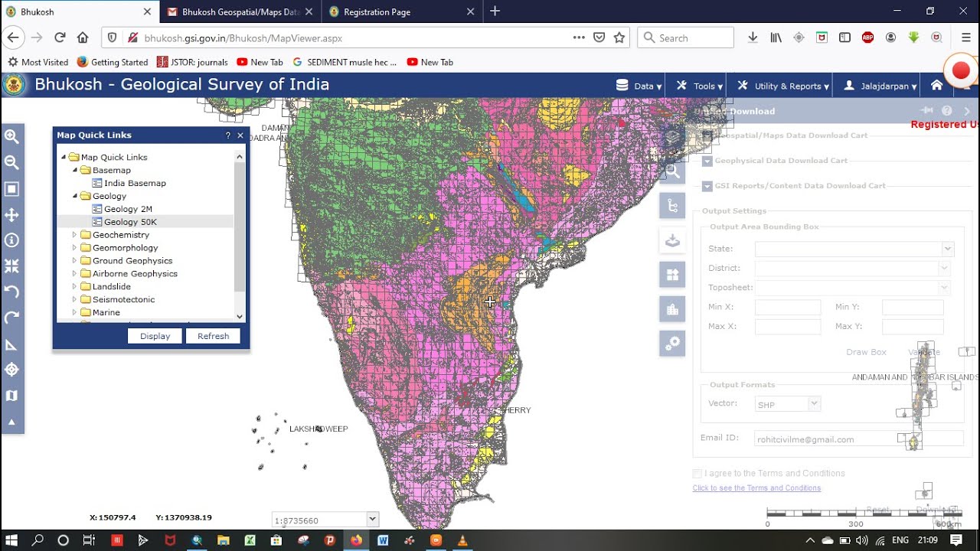980x551 pixels.
Task: Pin the download panel
Action: pyautogui.click(x=927, y=111)
